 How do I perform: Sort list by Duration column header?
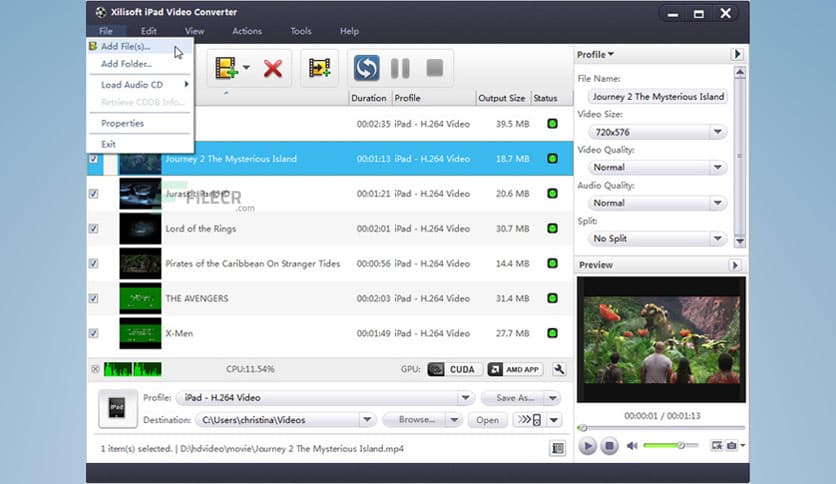point(370,98)
